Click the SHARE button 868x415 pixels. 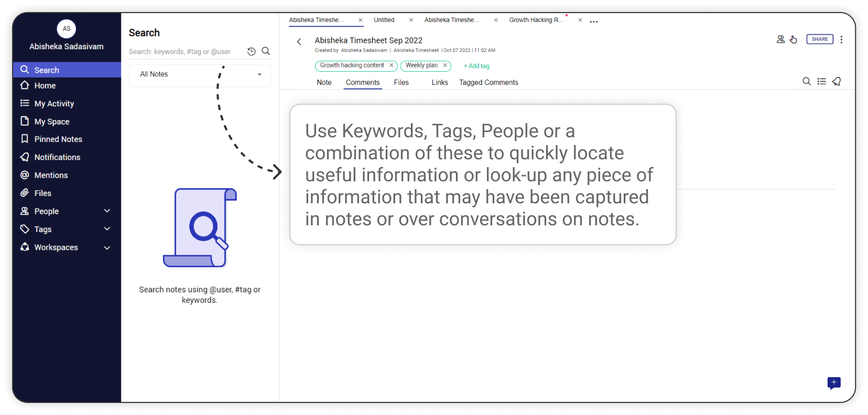point(820,39)
